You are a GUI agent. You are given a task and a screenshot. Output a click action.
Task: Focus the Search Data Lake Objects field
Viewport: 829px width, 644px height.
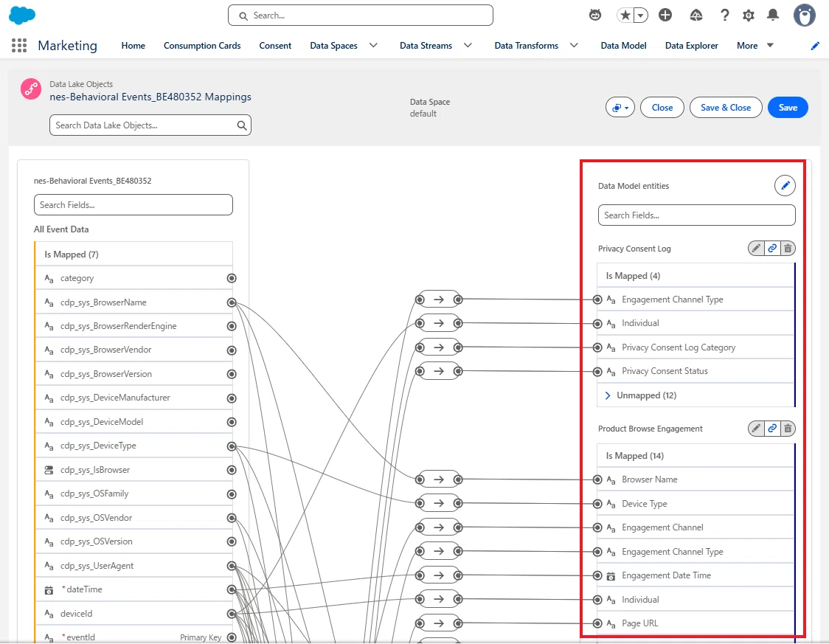150,125
